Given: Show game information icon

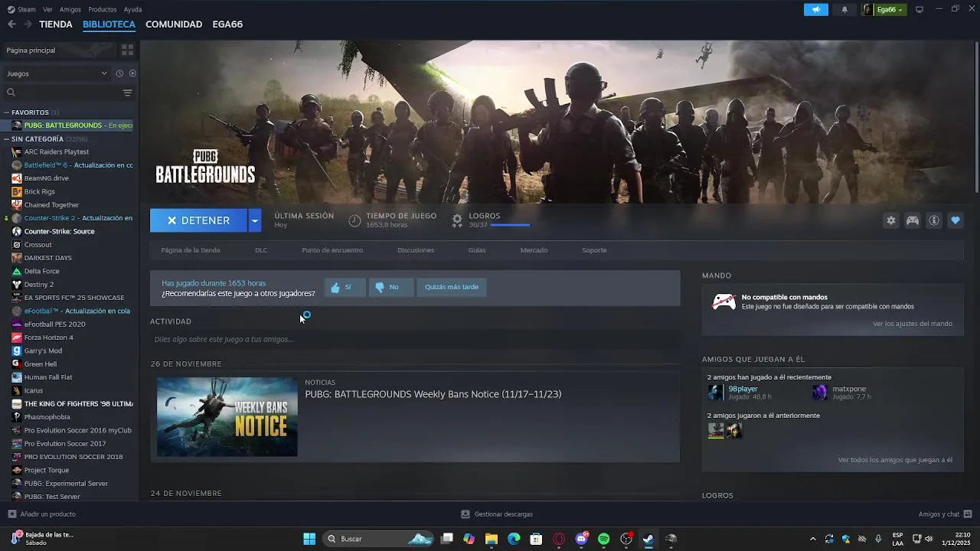Looking at the screenshot, I should [934, 220].
